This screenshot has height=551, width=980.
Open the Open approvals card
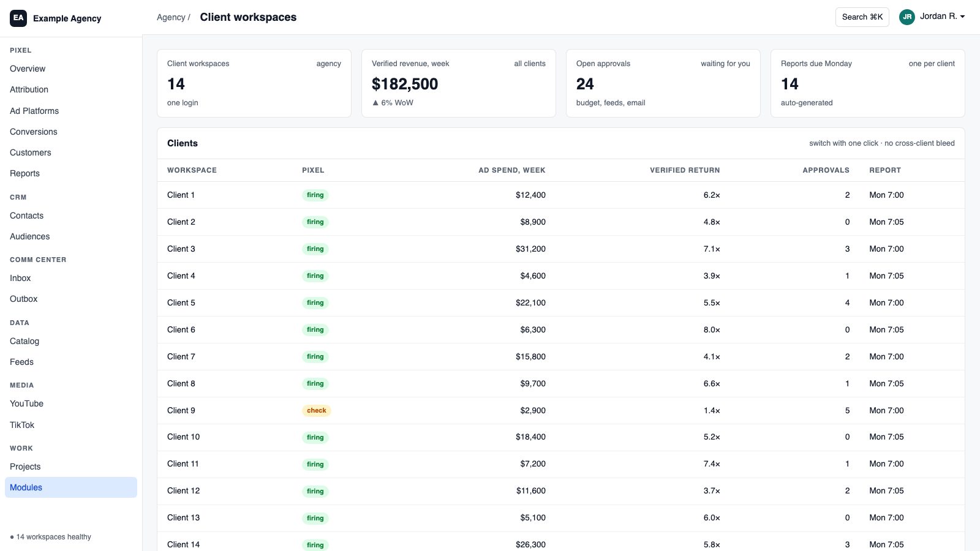663,83
